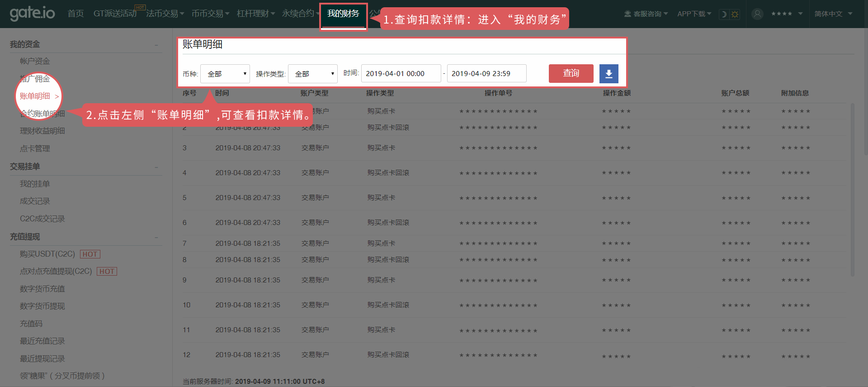Viewport: 868px width, 387px height.
Task: Download the bill details file
Action: pos(609,73)
